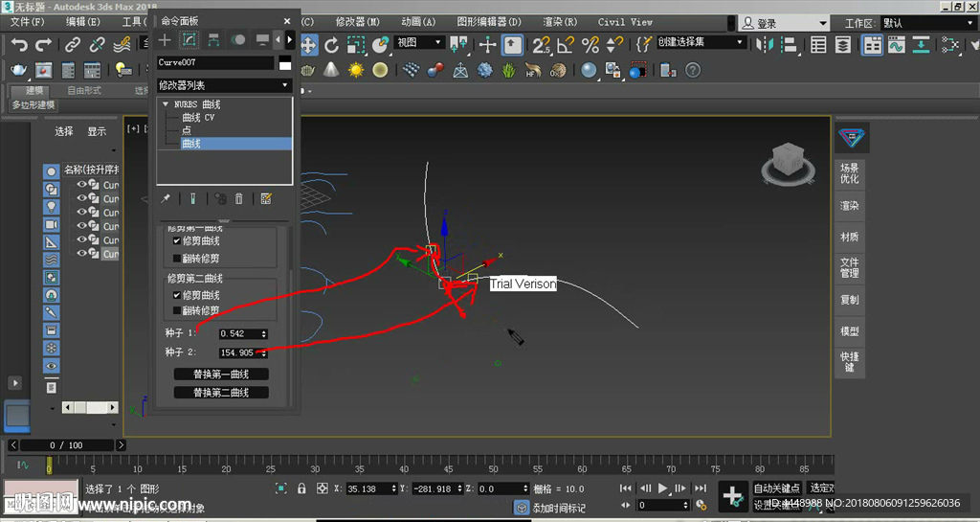Viewport: 980px width, 522px height.
Task: Click the 快捷键 side panel button
Action: coord(850,362)
